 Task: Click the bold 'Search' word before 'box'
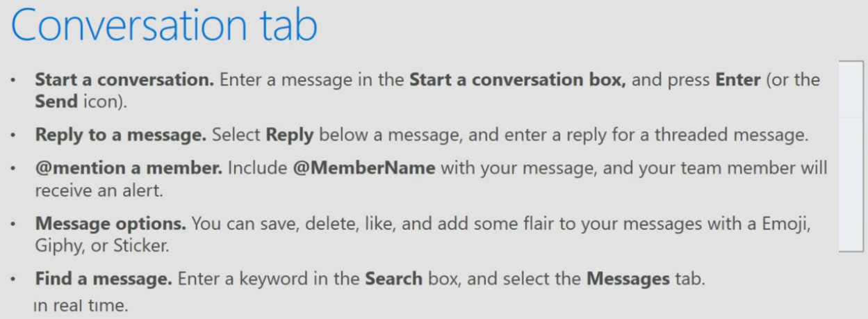click(394, 279)
